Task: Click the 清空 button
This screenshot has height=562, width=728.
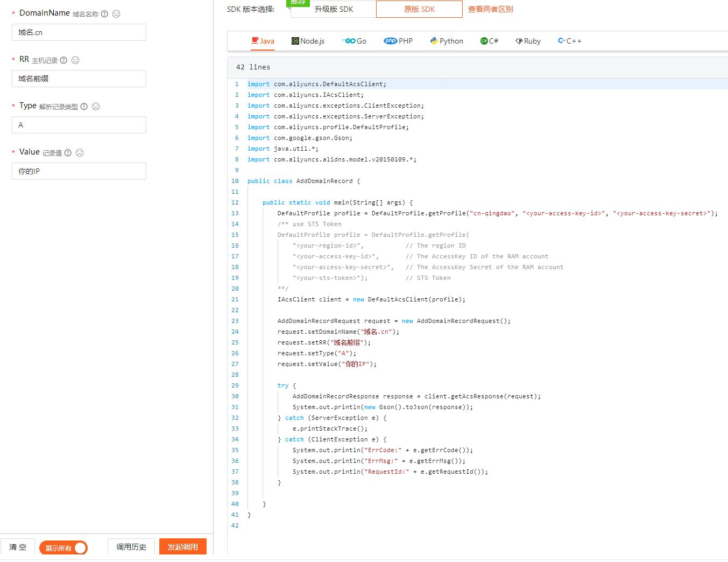Action: tap(18, 547)
